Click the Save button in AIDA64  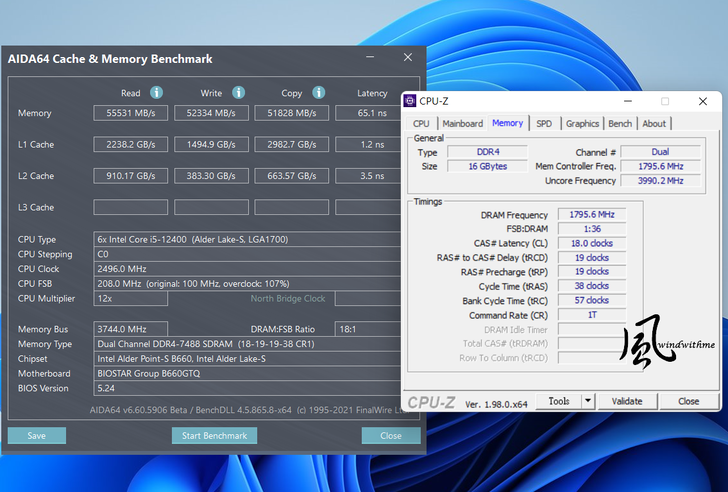[x=36, y=435]
